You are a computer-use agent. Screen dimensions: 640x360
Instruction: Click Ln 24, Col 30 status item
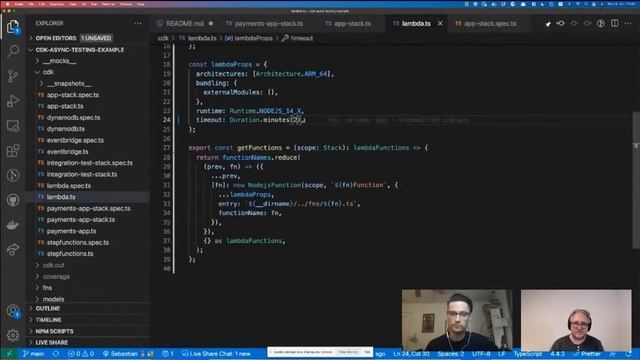pos(411,354)
